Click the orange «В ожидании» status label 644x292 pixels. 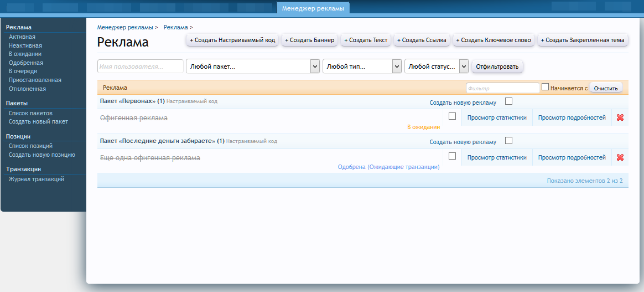pyautogui.click(x=423, y=127)
